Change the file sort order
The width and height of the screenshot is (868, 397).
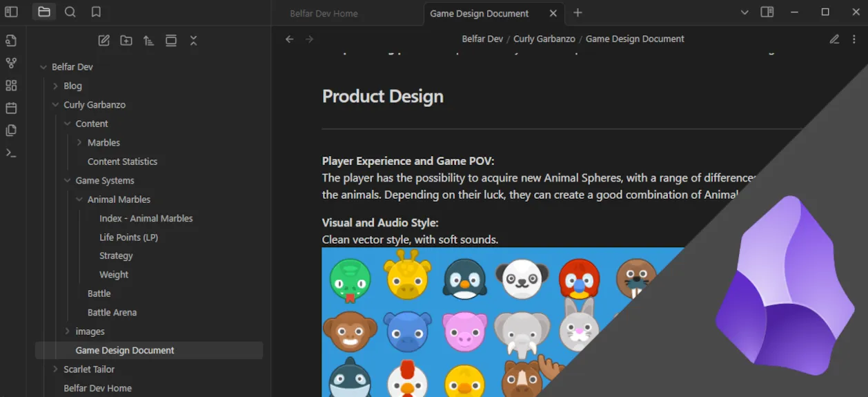[x=148, y=41]
